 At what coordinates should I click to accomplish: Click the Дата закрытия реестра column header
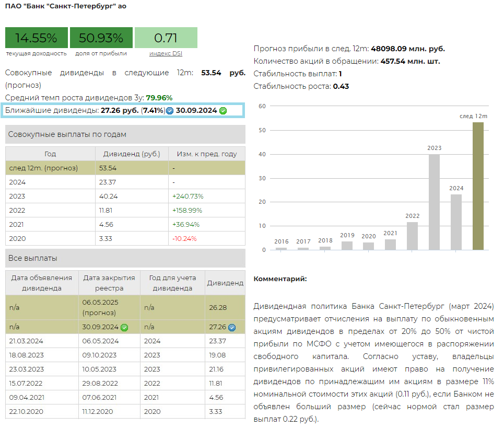click(109, 283)
